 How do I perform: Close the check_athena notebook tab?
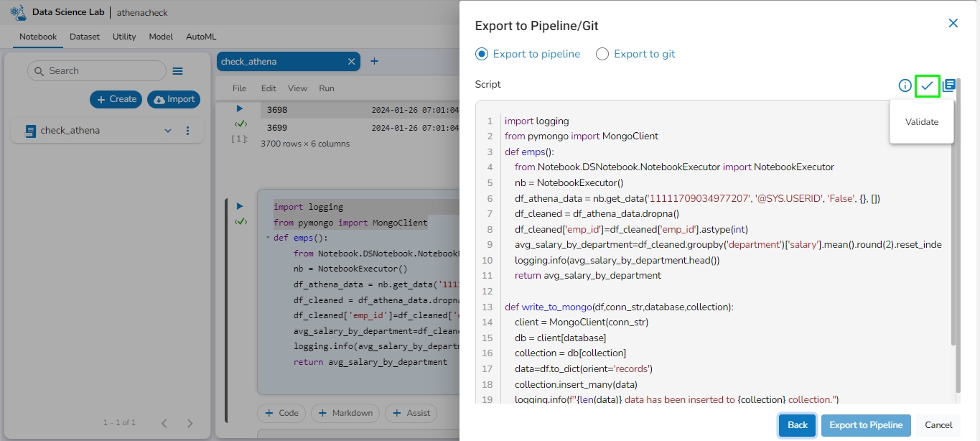click(x=351, y=62)
